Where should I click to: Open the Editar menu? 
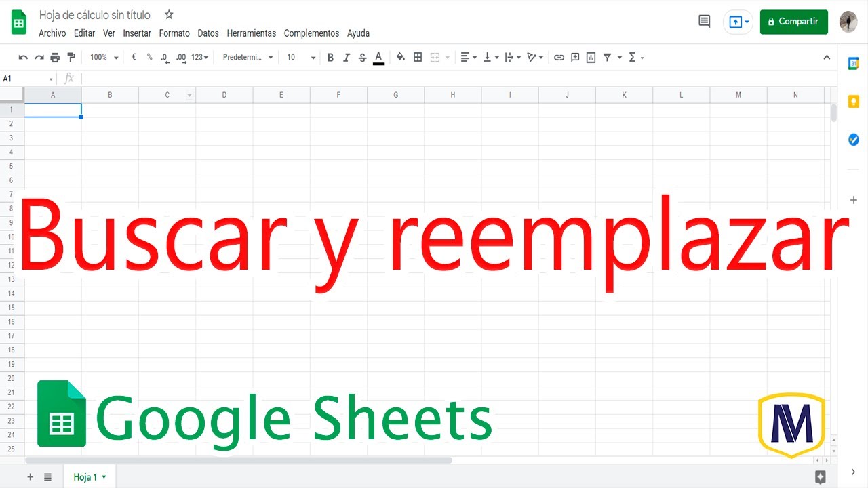pyautogui.click(x=85, y=33)
